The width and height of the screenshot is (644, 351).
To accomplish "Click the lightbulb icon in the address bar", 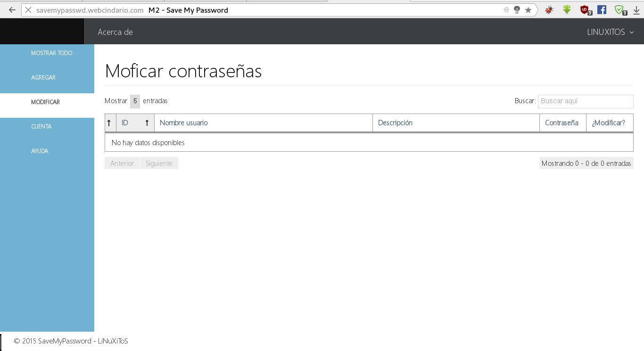I will (517, 10).
